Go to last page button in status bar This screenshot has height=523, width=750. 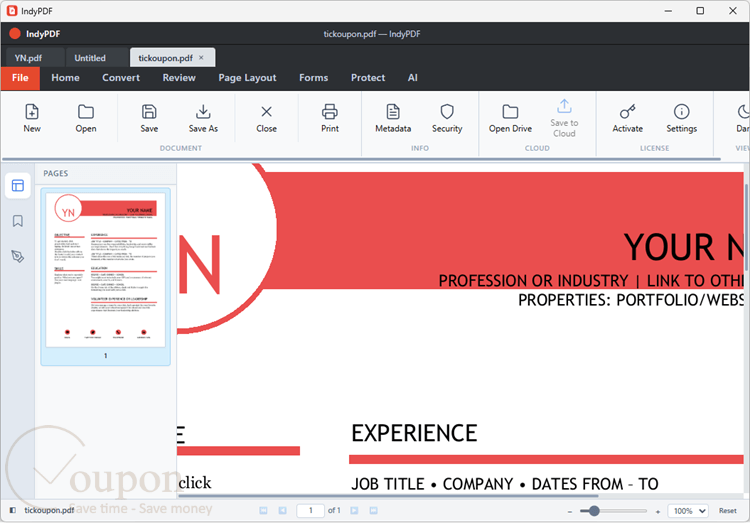pos(374,511)
